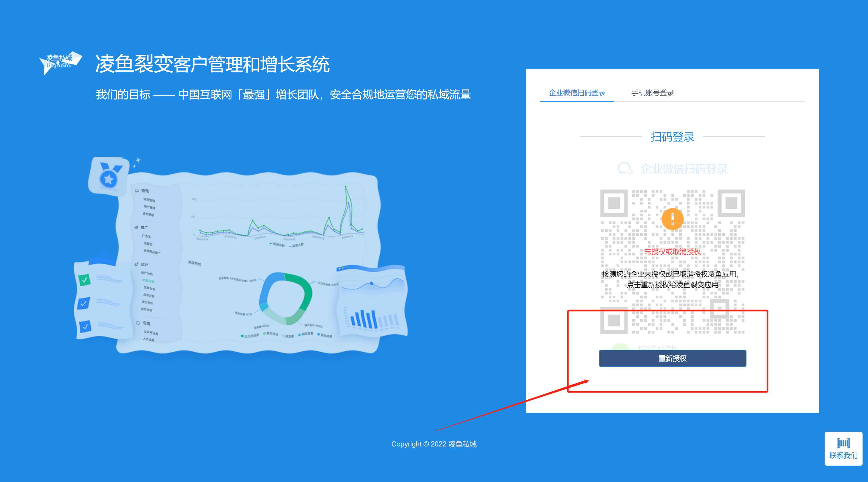Click the faded enterprise WeChat chat icon

(624, 168)
